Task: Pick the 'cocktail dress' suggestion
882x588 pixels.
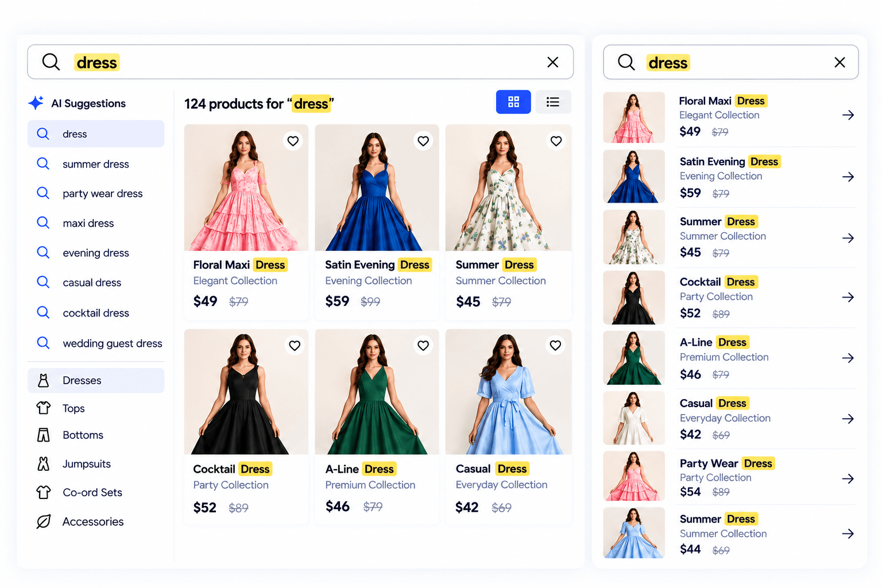Action: (x=96, y=313)
